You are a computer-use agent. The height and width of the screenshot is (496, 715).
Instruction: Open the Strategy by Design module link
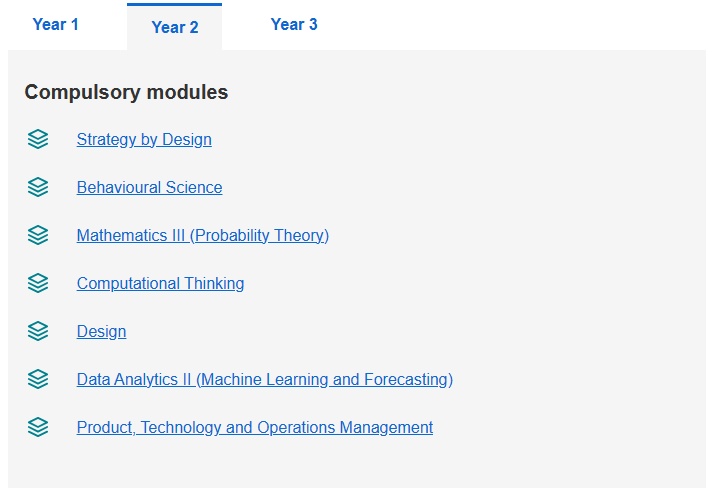[144, 140]
